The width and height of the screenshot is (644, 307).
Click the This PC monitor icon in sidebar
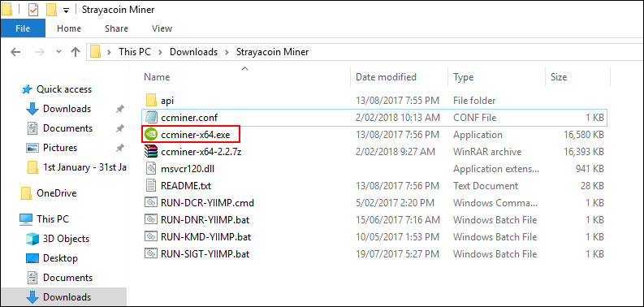click(x=26, y=219)
